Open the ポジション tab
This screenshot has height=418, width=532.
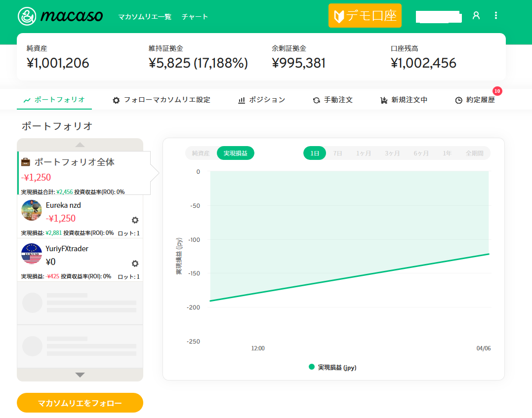pyautogui.click(x=261, y=100)
